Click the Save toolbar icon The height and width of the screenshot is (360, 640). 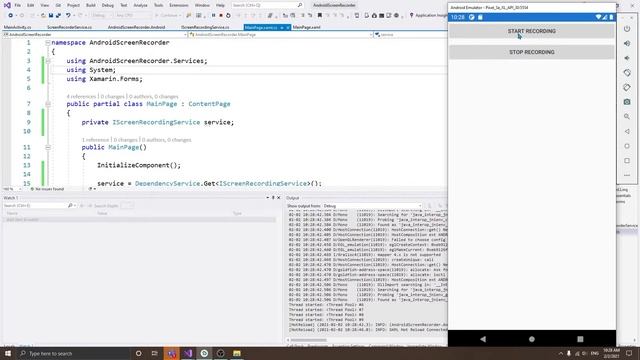(51, 16)
